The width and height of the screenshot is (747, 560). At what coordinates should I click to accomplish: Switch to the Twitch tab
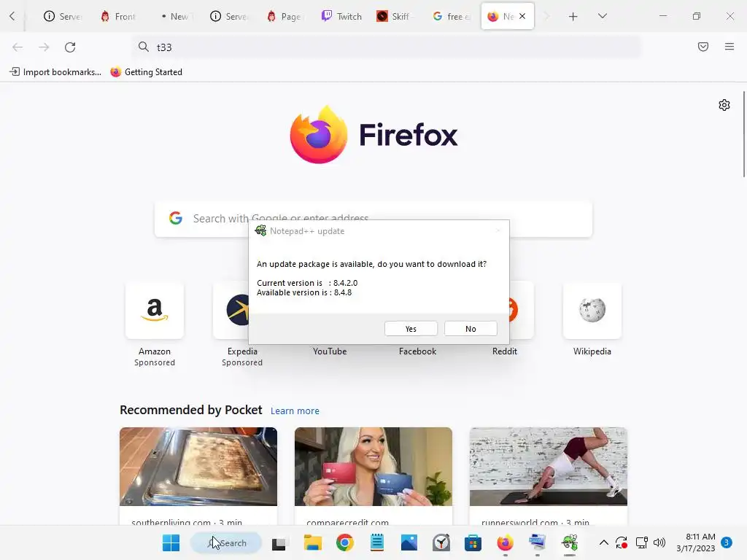click(341, 16)
